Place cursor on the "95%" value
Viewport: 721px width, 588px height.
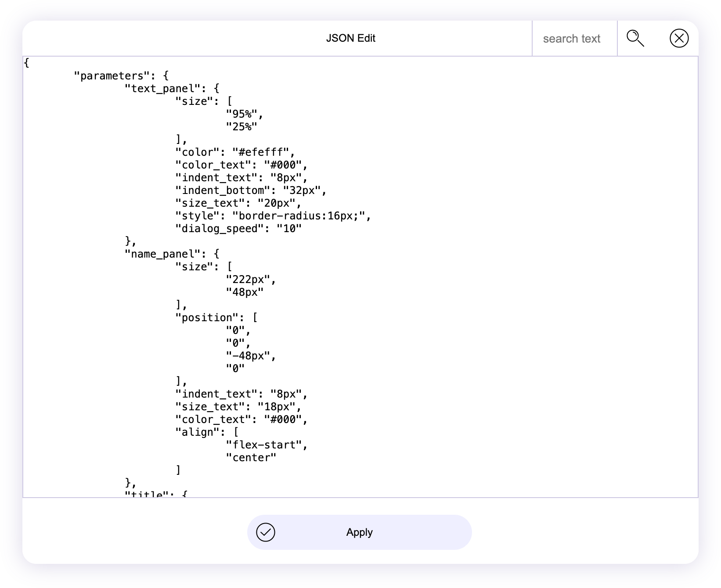(242, 114)
